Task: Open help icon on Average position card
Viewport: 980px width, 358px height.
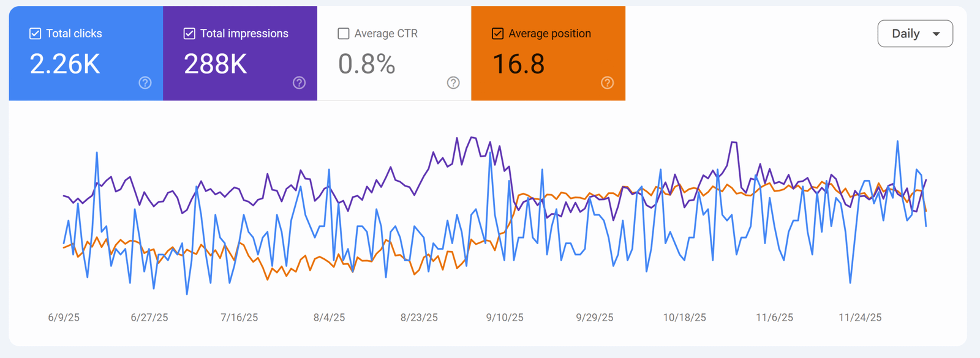Action: [607, 83]
